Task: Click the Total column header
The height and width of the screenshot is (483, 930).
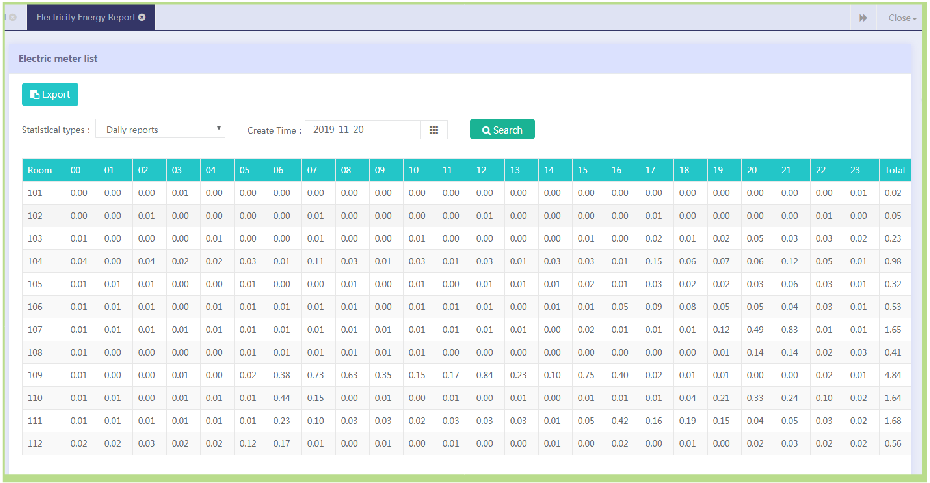Action: pyautogui.click(x=894, y=170)
